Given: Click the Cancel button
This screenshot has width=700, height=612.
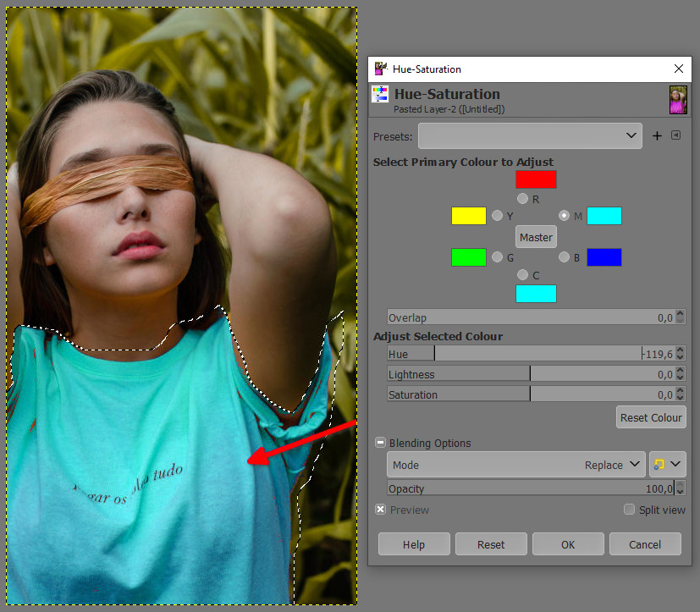Looking at the screenshot, I should coord(645,544).
